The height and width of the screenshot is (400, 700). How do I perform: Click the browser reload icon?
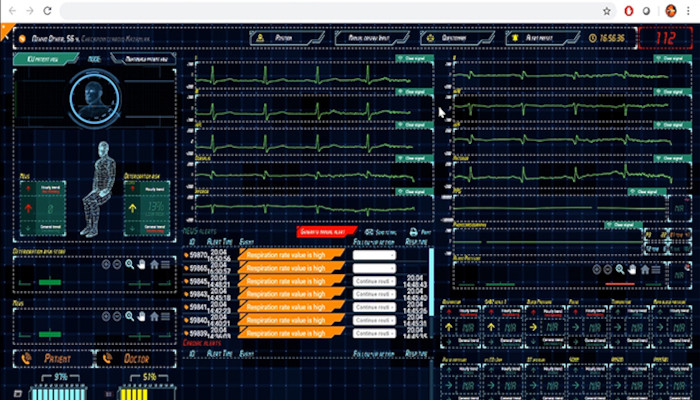46,9
